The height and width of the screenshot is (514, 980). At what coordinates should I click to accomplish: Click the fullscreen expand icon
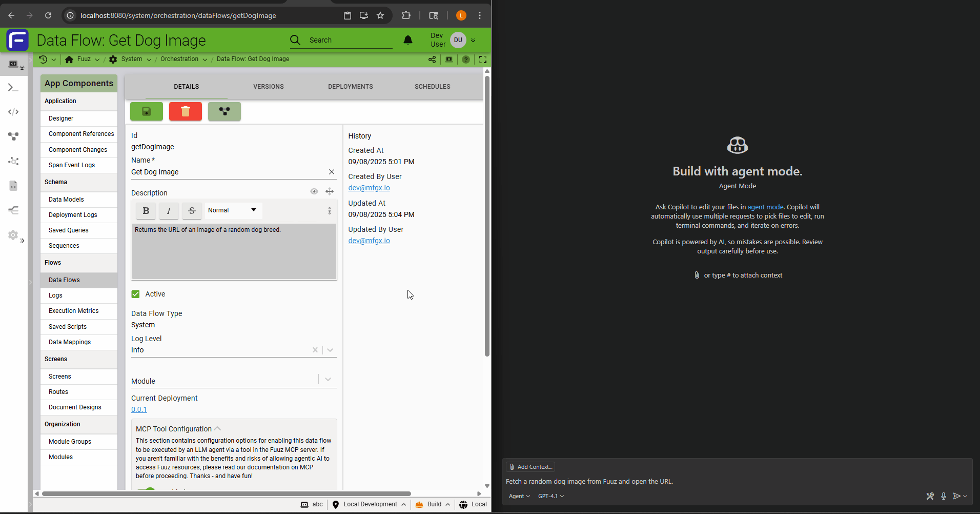pyautogui.click(x=483, y=60)
